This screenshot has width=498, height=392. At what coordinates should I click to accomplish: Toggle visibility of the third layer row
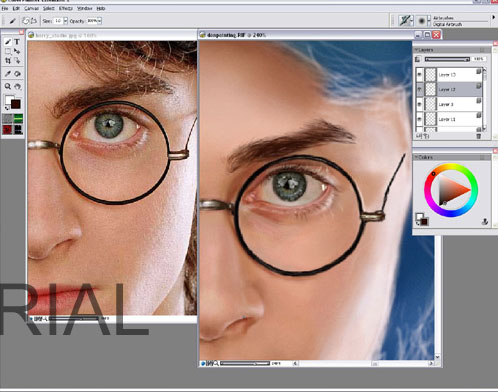point(420,104)
